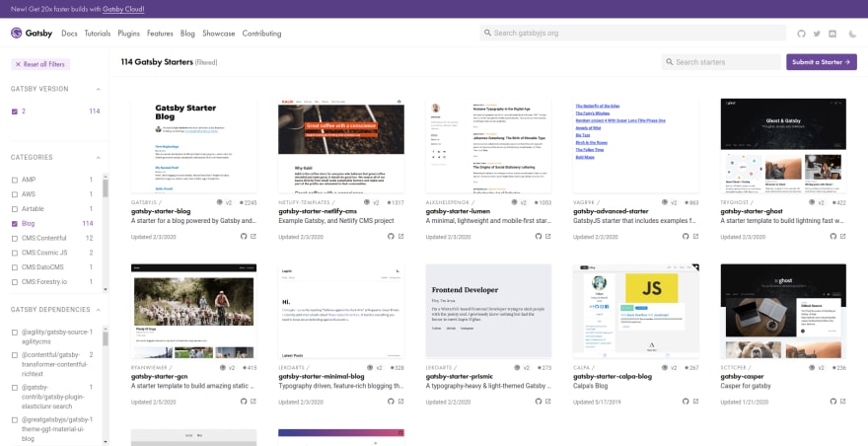Image resolution: width=868 pixels, height=446 pixels.
Task: Open the gatsby-starter-blog title link
Action: tap(161, 211)
